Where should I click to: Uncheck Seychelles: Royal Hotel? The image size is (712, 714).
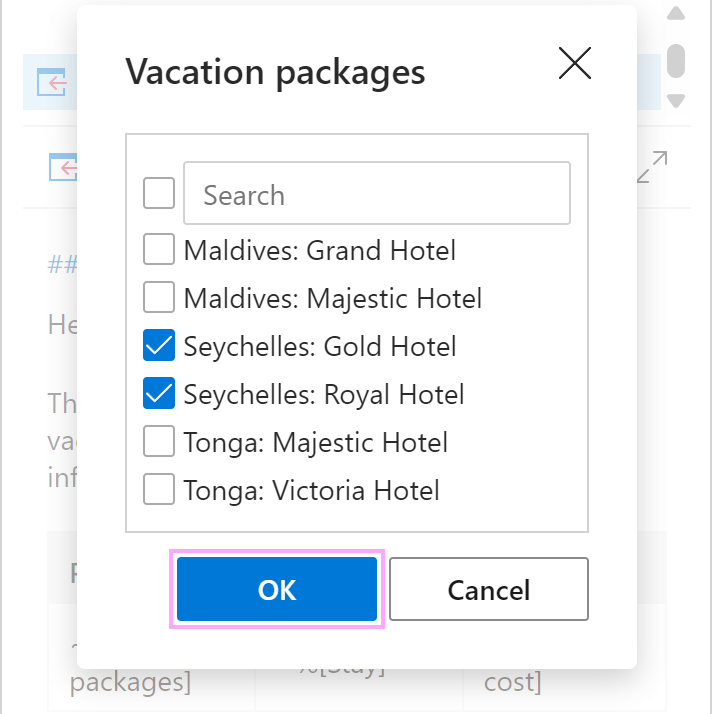(x=159, y=393)
